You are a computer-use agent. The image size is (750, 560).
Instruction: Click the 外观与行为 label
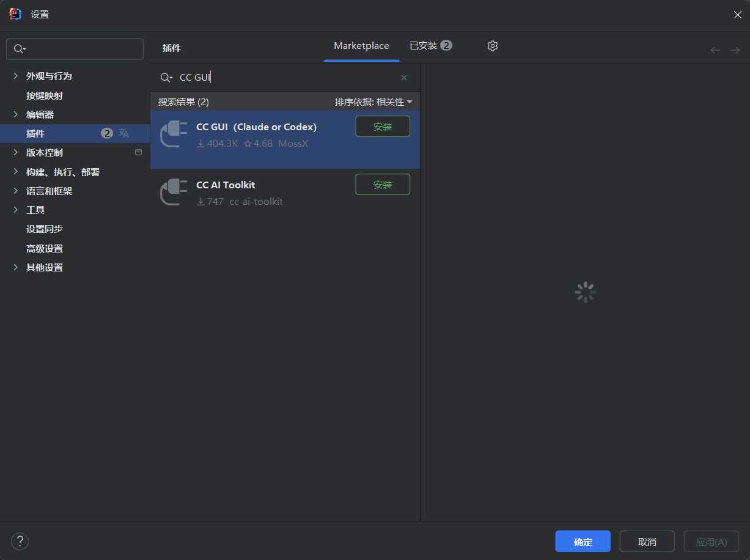(49, 76)
